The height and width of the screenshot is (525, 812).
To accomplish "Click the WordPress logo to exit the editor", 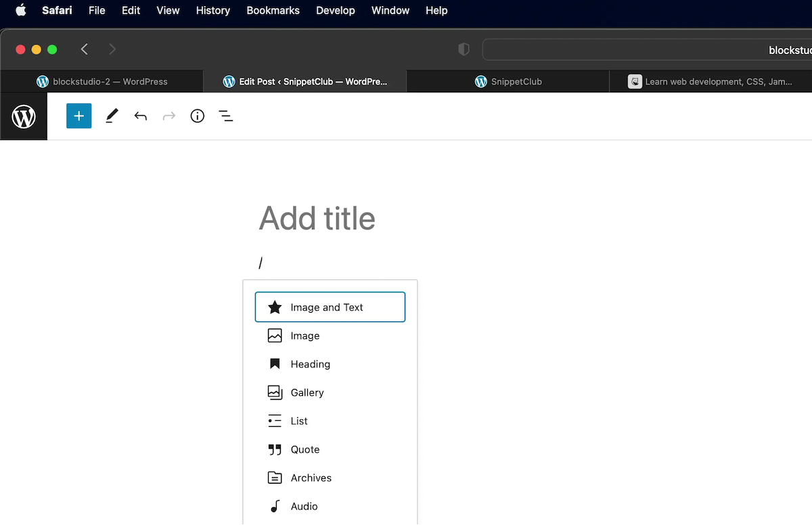I will click(x=24, y=116).
